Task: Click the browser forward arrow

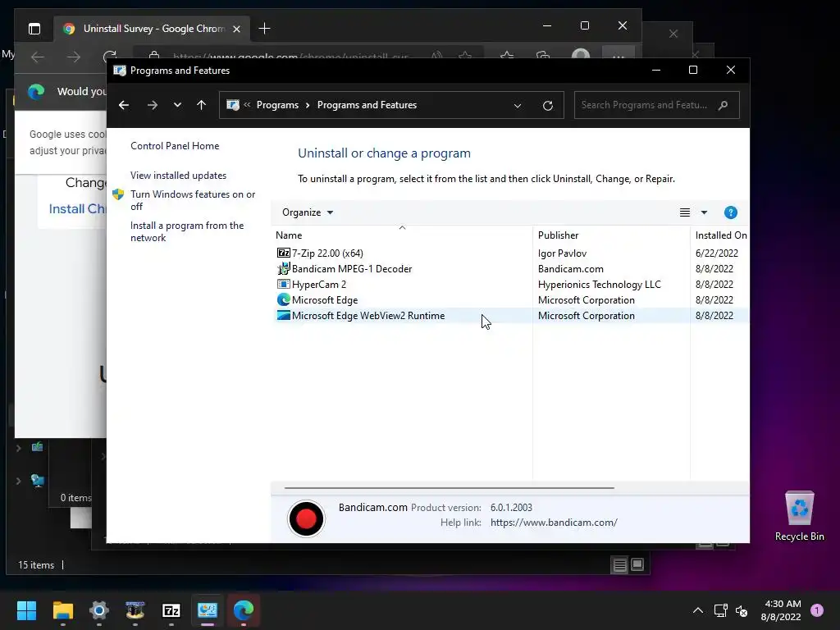Action: click(x=73, y=57)
